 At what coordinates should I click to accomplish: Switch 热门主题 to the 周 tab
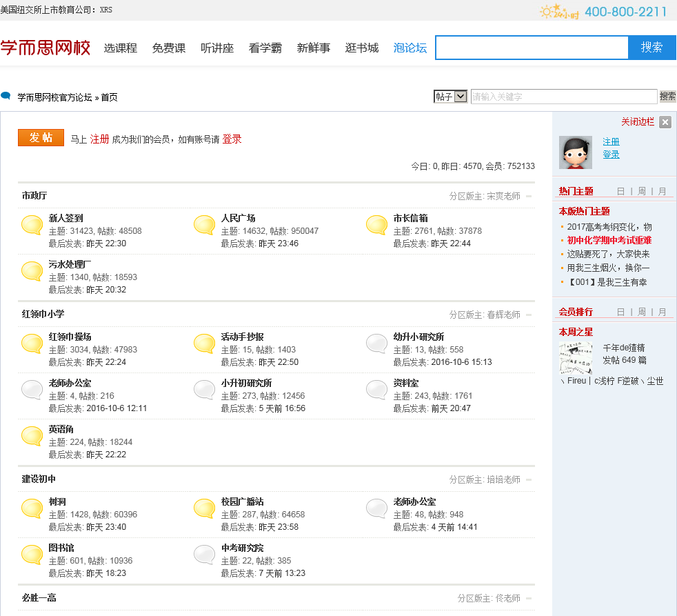[x=642, y=191]
